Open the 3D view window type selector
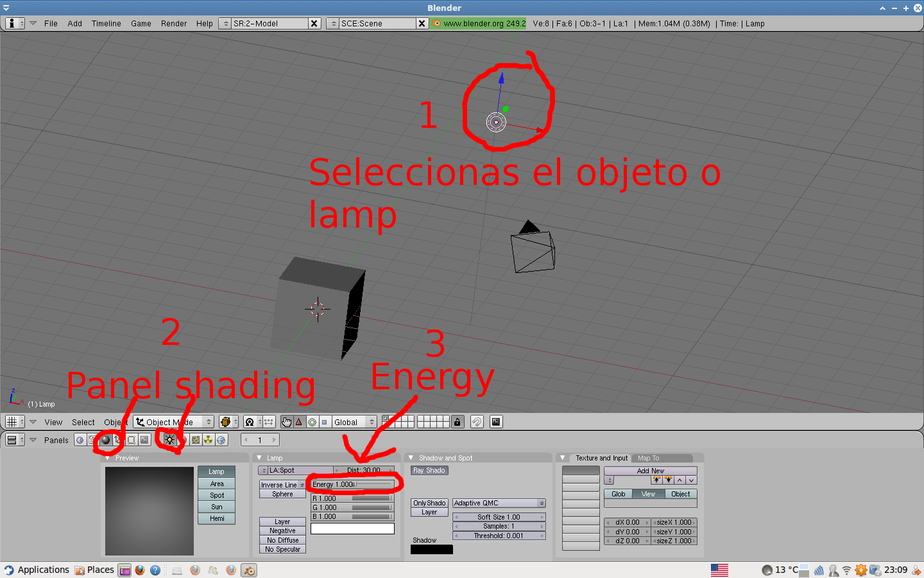The height and width of the screenshot is (578, 924). point(15,422)
